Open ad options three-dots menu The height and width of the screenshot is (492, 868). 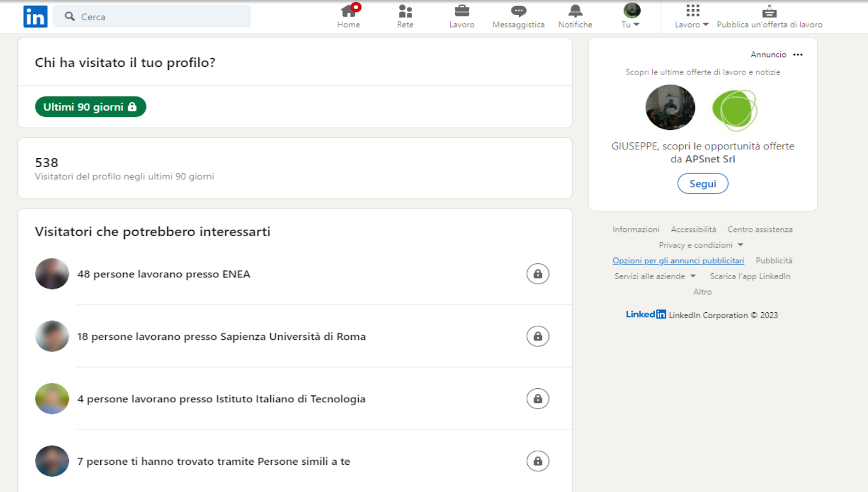[797, 54]
